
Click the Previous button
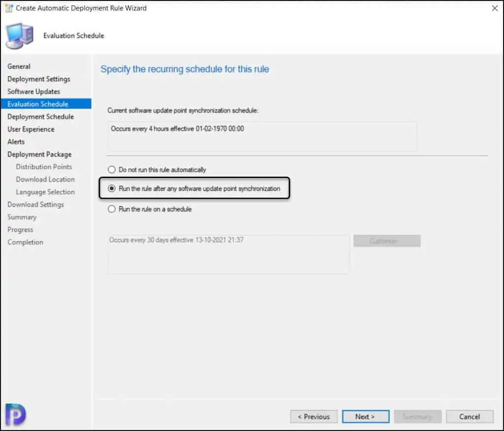[x=314, y=417]
